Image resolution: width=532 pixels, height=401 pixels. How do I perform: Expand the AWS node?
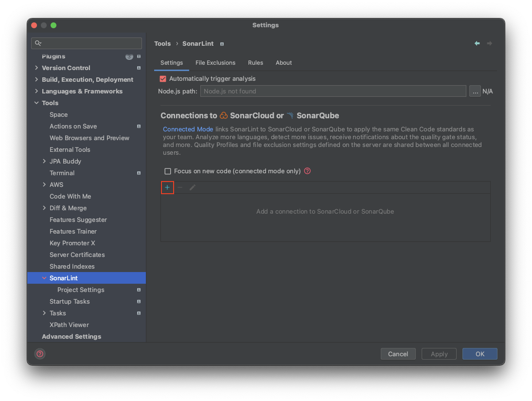point(44,185)
